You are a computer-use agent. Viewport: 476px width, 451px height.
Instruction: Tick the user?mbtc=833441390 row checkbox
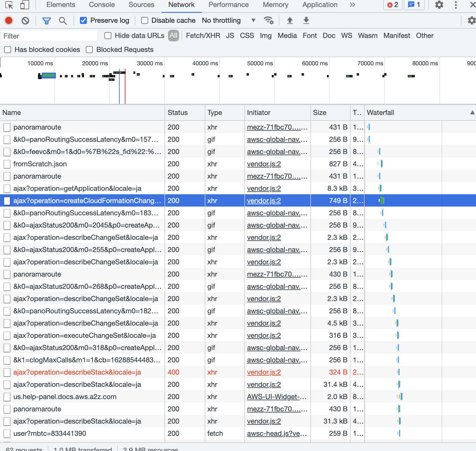(x=7, y=433)
